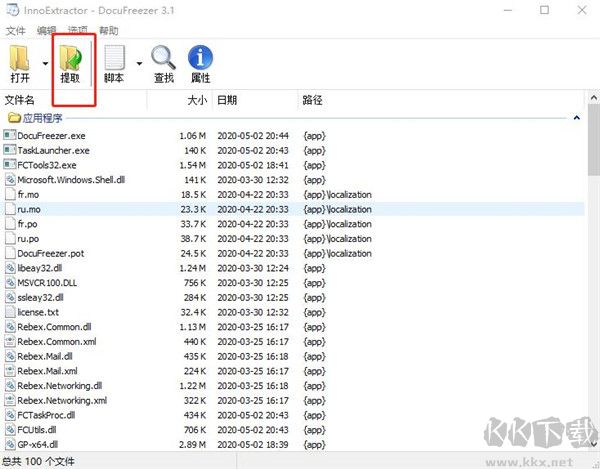Select the license.txt file icon
The image size is (600, 469).
coord(10,312)
